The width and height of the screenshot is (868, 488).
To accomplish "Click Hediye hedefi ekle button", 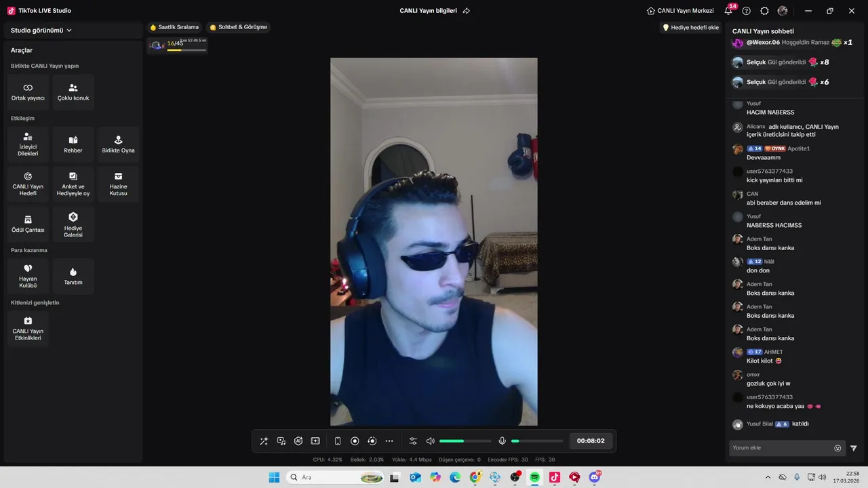I will 690,28.
